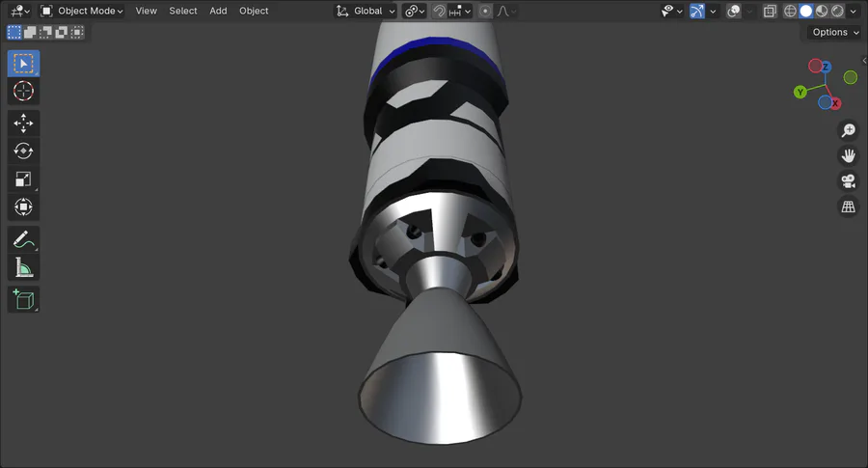Viewport: 868px width, 468px height.
Task: Toggle viewport gizmos display
Action: (x=697, y=11)
